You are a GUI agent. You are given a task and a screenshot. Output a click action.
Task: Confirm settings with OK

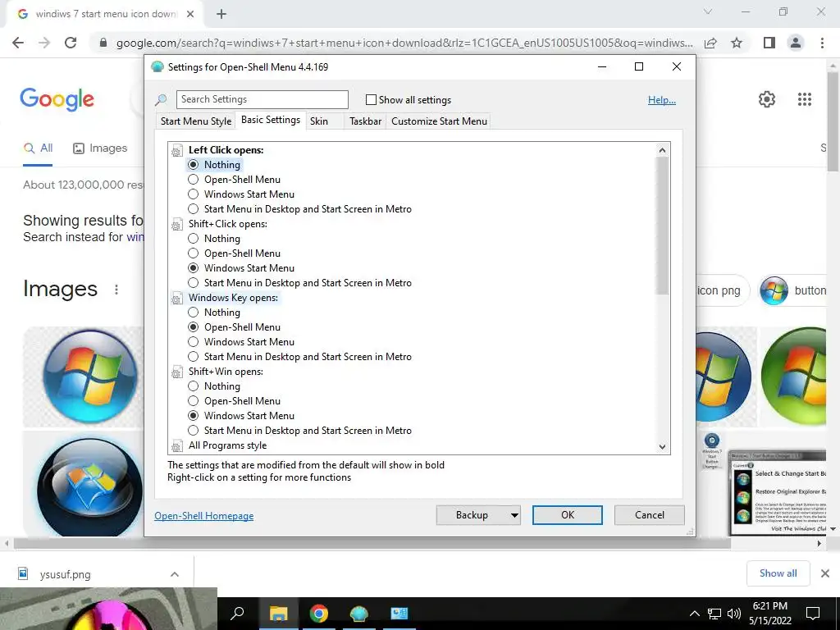coord(568,515)
